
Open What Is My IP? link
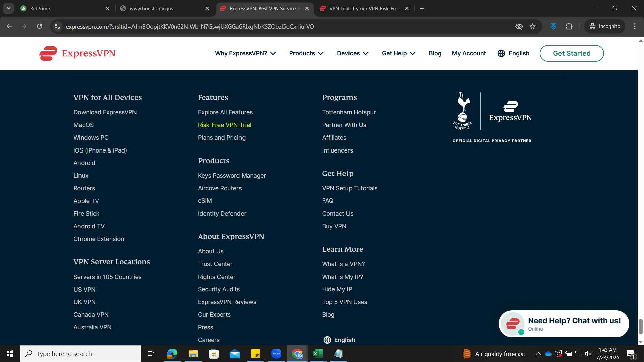(342, 277)
